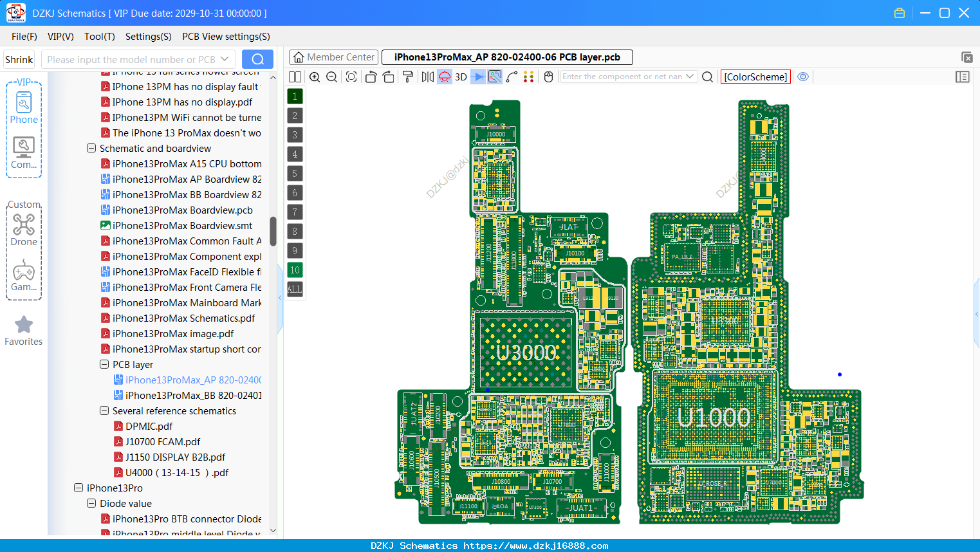This screenshot has height=552, width=980.
Task: Select U3000 chip on the board
Action: click(x=526, y=352)
